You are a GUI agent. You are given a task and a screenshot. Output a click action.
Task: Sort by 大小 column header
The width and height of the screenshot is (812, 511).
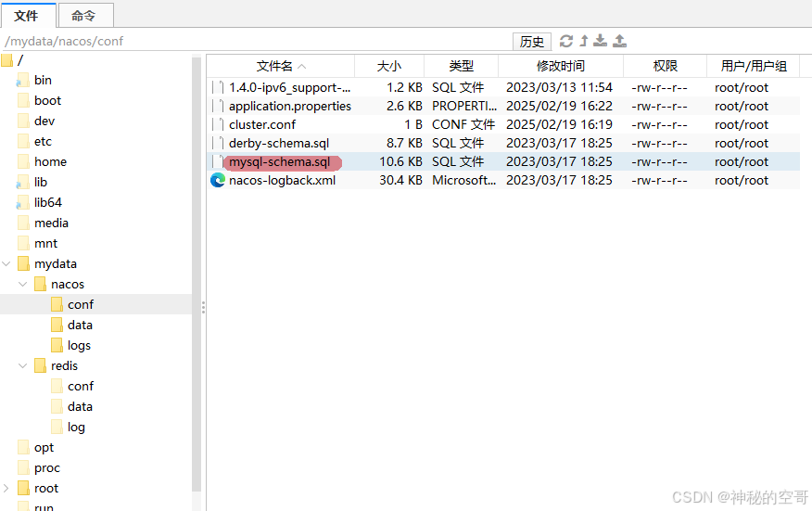(x=389, y=67)
